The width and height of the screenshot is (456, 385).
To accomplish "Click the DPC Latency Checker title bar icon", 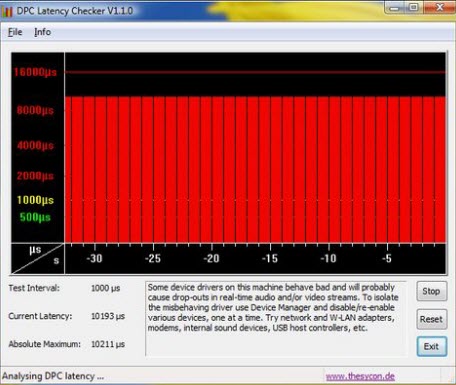I will tap(7, 11).
